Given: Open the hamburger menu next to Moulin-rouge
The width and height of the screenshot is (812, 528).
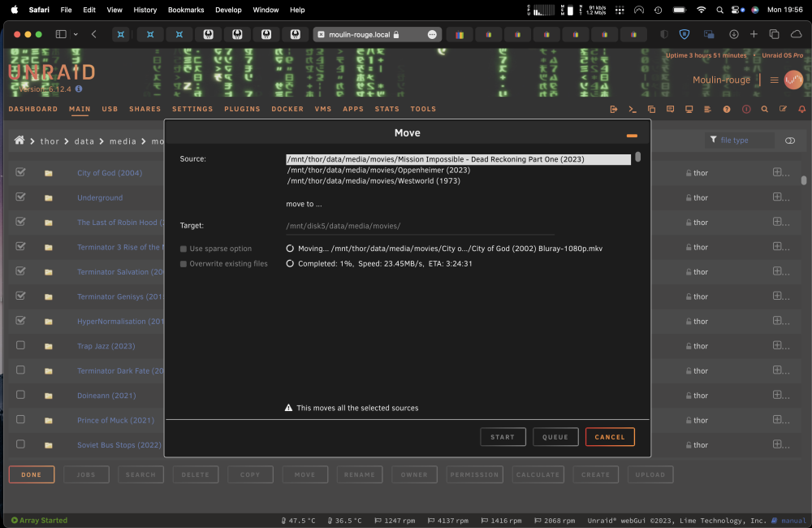Looking at the screenshot, I should [774, 80].
